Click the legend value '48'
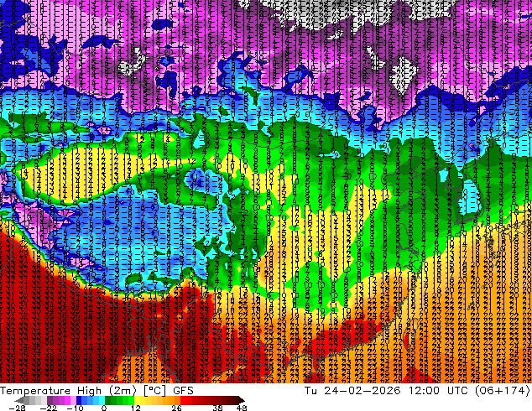Screen dimensions: 532x411 click(242, 408)
